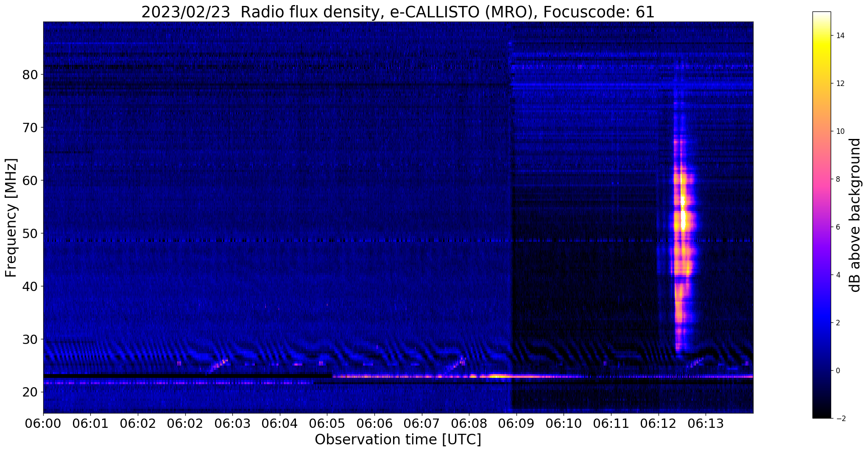Click the 60 MHz tick label
868x452 pixels.
click(x=30, y=180)
